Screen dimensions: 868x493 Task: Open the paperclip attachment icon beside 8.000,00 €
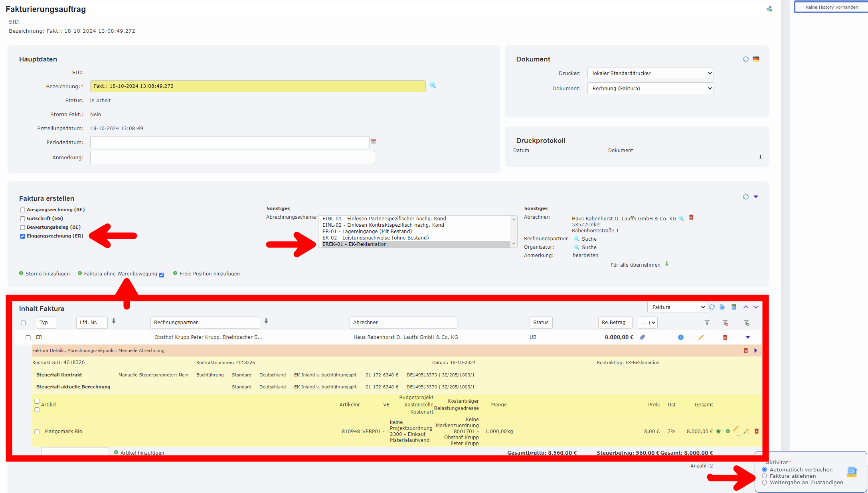643,337
